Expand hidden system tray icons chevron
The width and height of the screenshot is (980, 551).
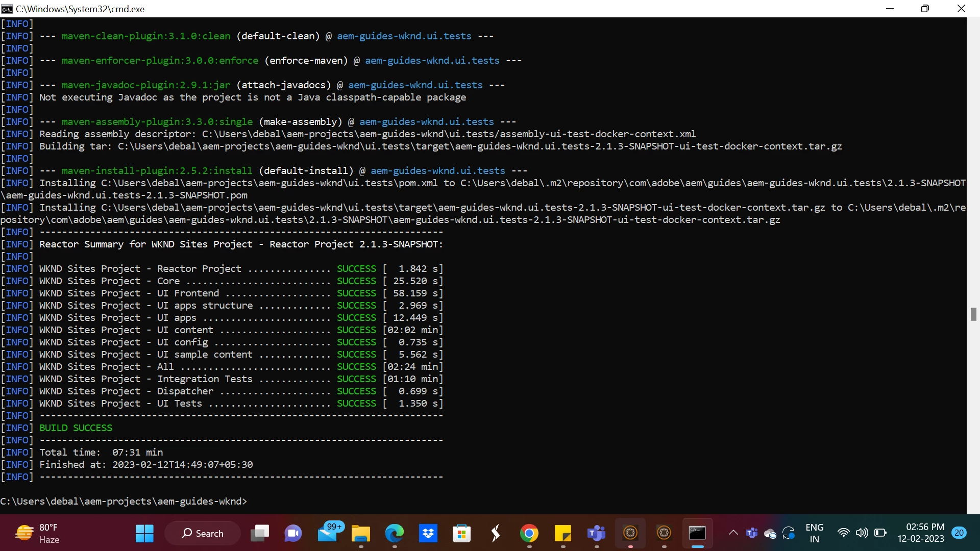[x=733, y=533]
